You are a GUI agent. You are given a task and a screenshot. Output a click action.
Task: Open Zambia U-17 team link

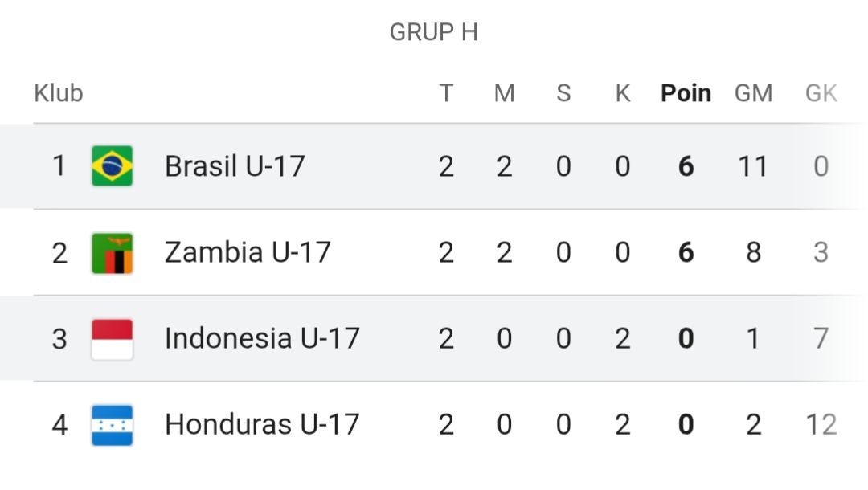[x=248, y=252]
